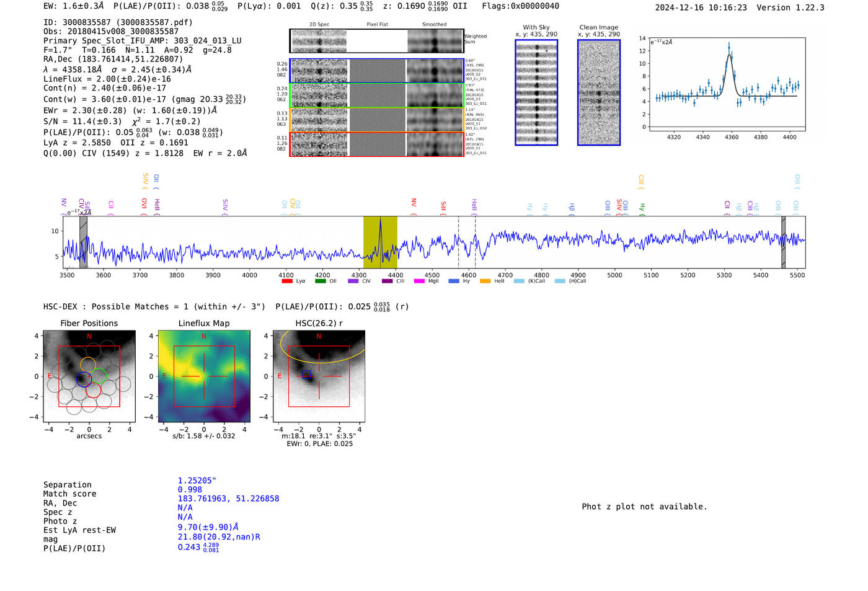Open the With Sky cutout image

click(536, 92)
